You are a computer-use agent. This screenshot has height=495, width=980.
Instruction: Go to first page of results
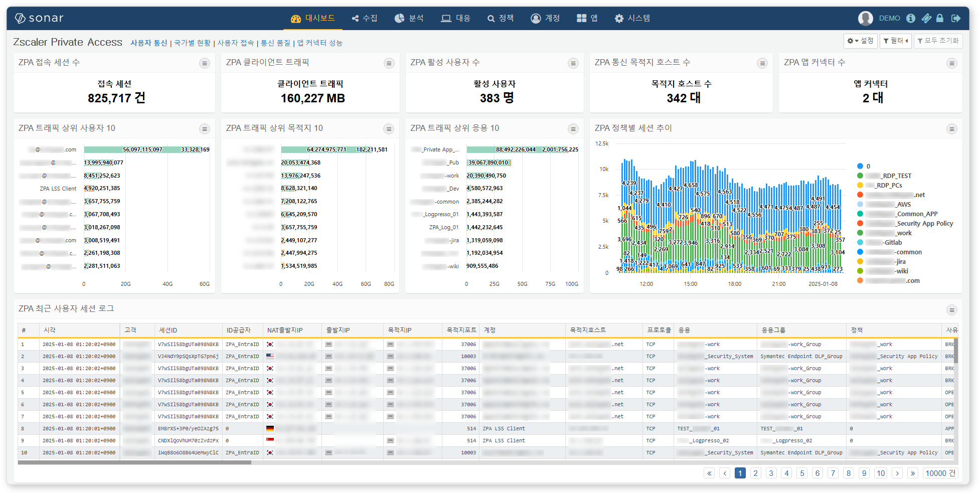pyautogui.click(x=709, y=473)
